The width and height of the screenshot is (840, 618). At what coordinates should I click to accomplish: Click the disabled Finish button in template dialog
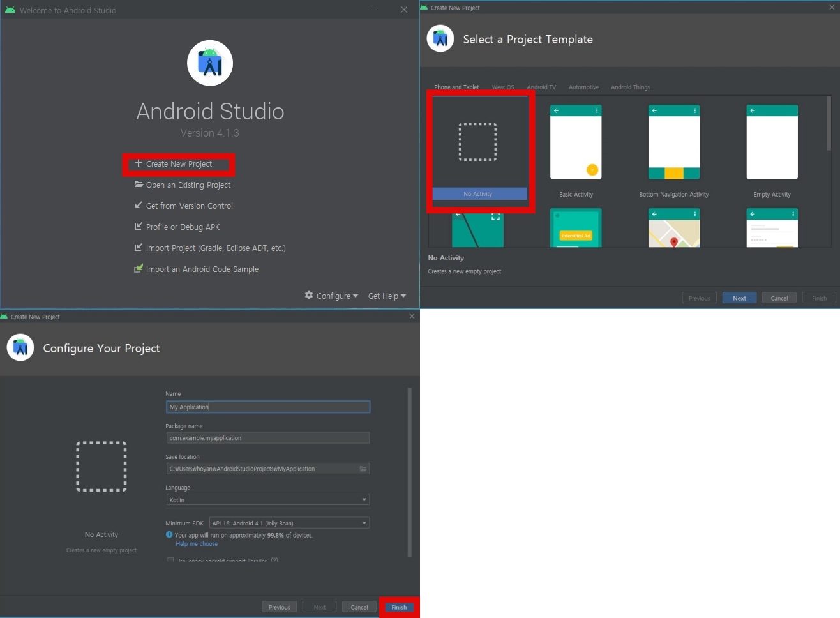pyautogui.click(x=819, y=298)
